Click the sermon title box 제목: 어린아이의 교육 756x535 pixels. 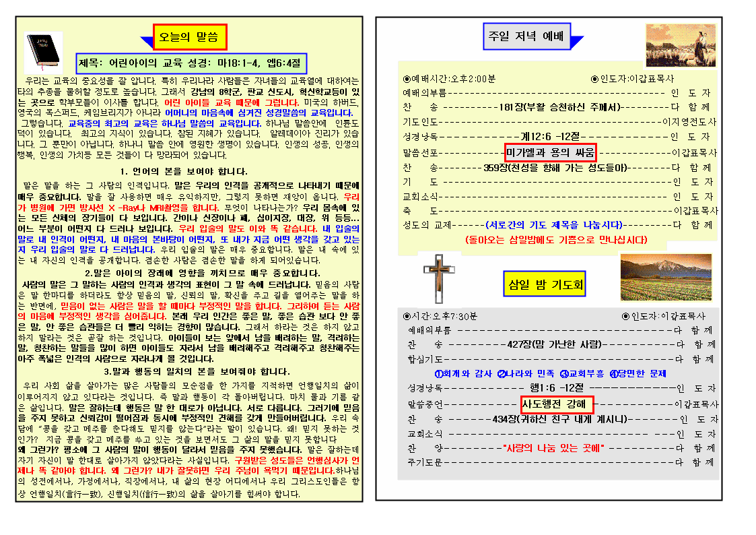[192, 63]
